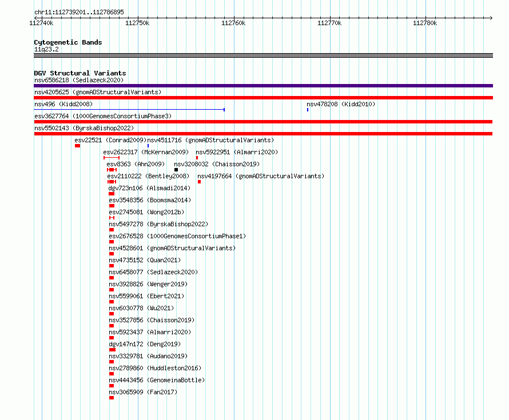Click nsv5497278 (ByrskaBishop2022) label
The image size is (509, 420).
158,224
